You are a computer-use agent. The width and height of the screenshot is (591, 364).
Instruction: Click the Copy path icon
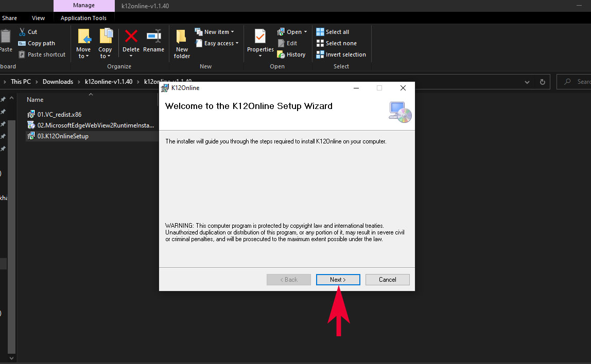[22, 43]
